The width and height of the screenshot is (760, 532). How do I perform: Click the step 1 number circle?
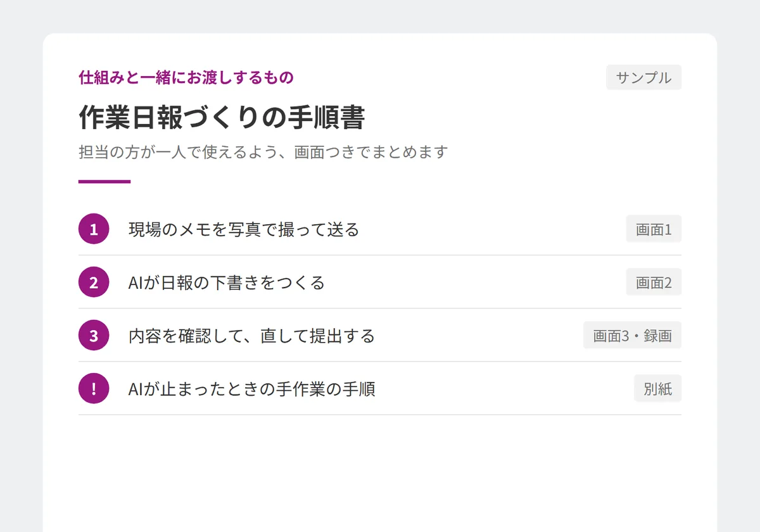point(94,229)
